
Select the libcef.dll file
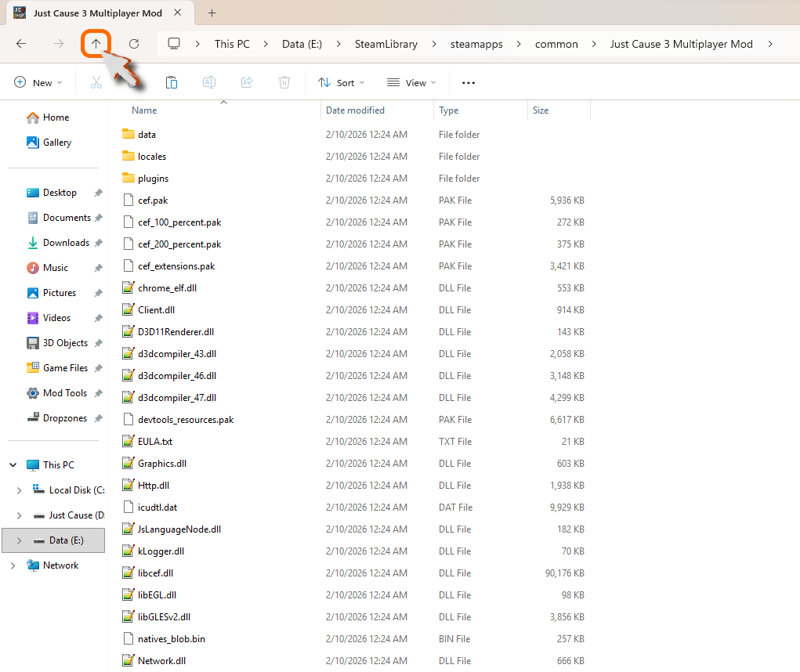[x=155, y=573]
